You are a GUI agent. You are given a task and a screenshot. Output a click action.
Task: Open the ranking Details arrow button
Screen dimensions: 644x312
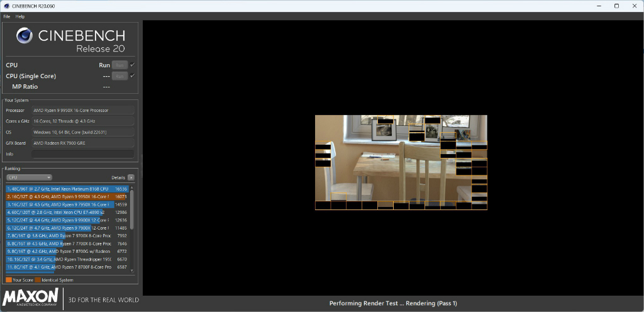coord(131,177)
